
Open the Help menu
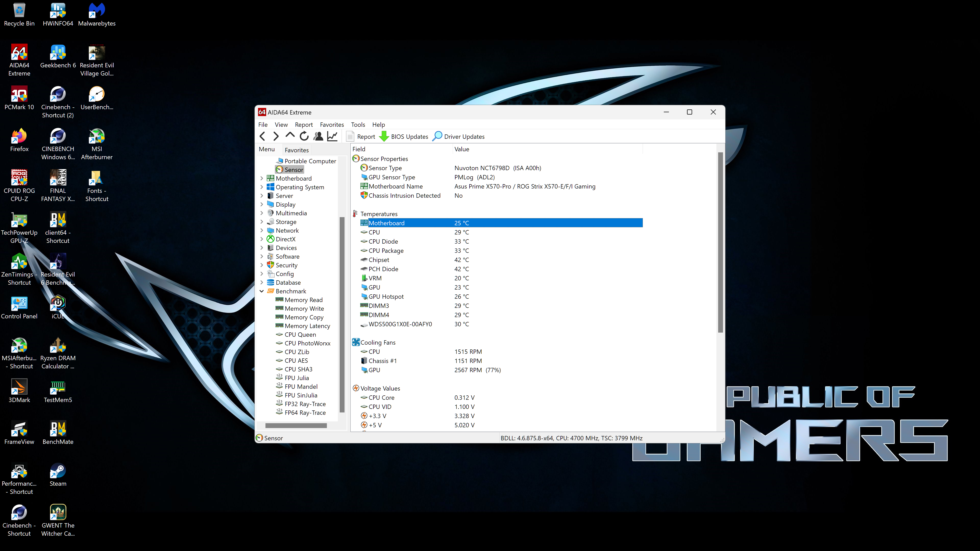(x=378, y=124)
